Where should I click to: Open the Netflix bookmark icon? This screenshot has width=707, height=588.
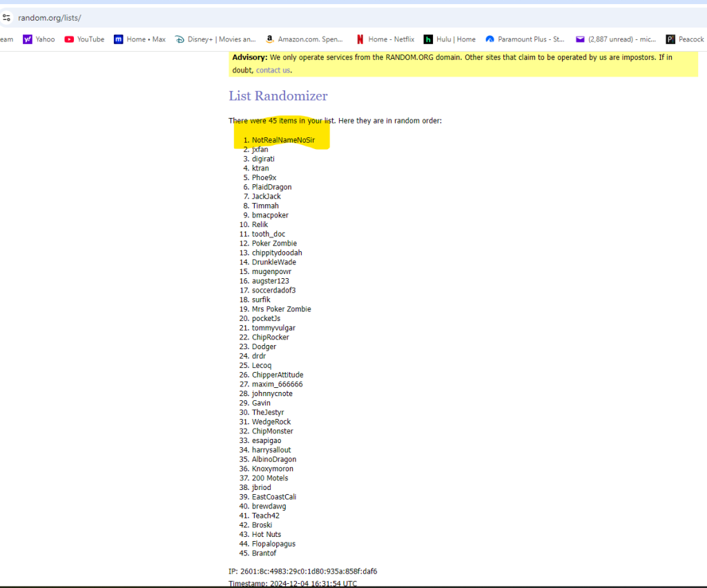(x=360, y=39)
